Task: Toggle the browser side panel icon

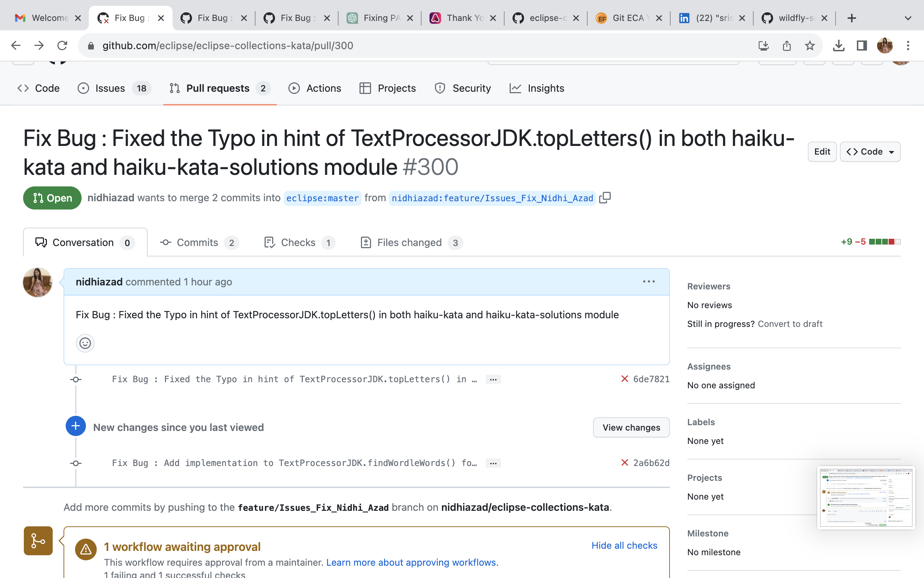Action: point(862,46)
